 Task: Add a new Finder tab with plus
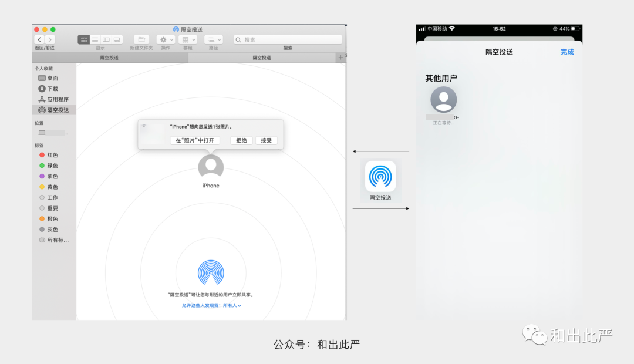coord(340,58)
